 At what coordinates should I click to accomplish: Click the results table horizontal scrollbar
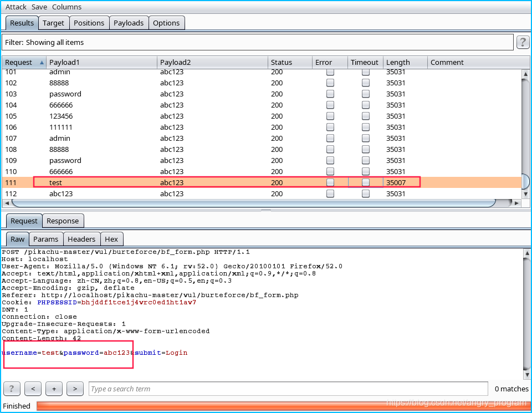click(254, 203)
